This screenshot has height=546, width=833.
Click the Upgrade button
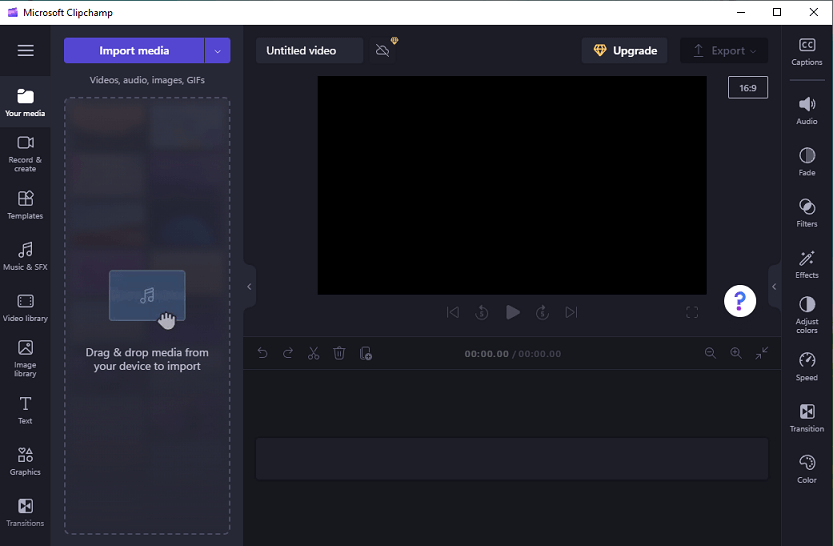coord(624,50)
